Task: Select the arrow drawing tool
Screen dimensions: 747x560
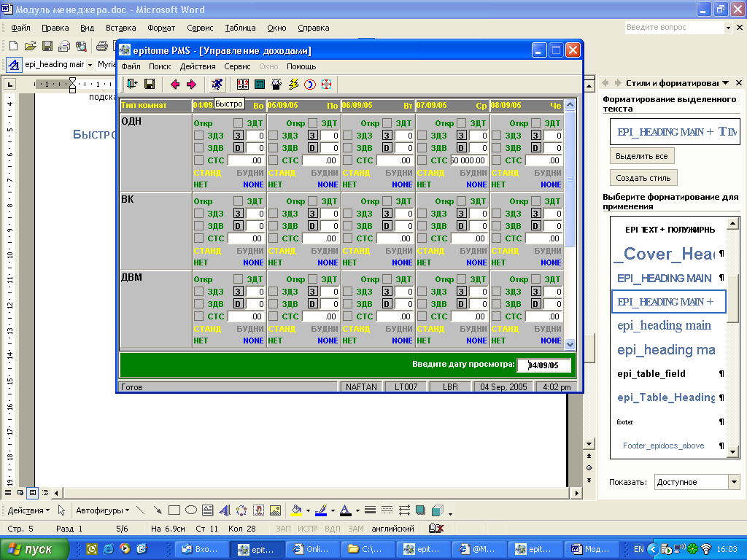Action: coord(158,510)
